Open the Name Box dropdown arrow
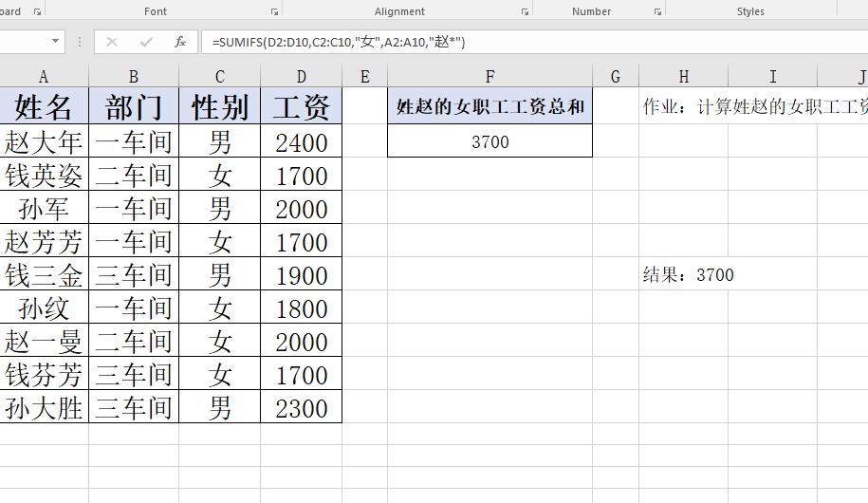The image size is (868, 503). [x=55, y=42]
